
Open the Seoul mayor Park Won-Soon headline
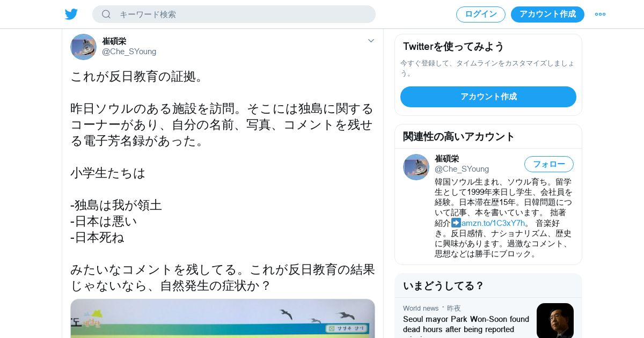466,324
